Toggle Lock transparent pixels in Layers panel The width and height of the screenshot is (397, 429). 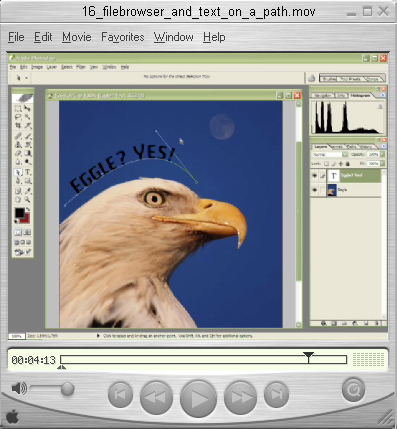pos(327,164)
